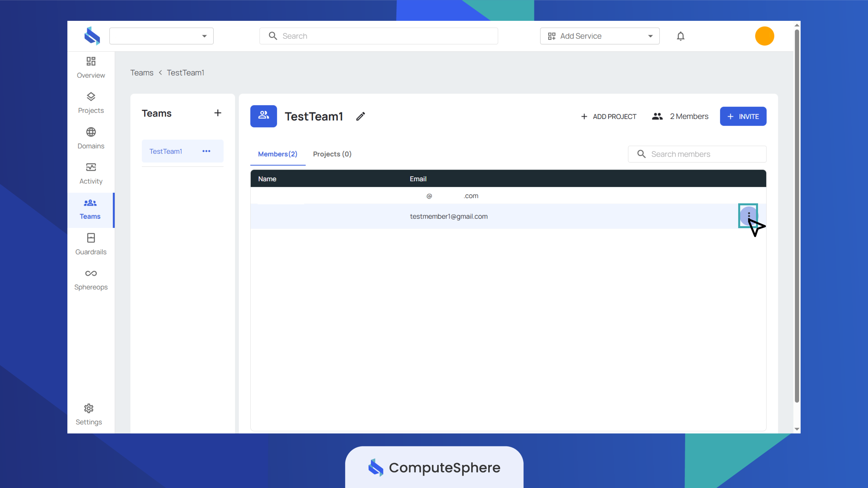This screenshot has height=488, width=868.
Task: Open Activity in the sidebar
Action: (x=91, y=174)
